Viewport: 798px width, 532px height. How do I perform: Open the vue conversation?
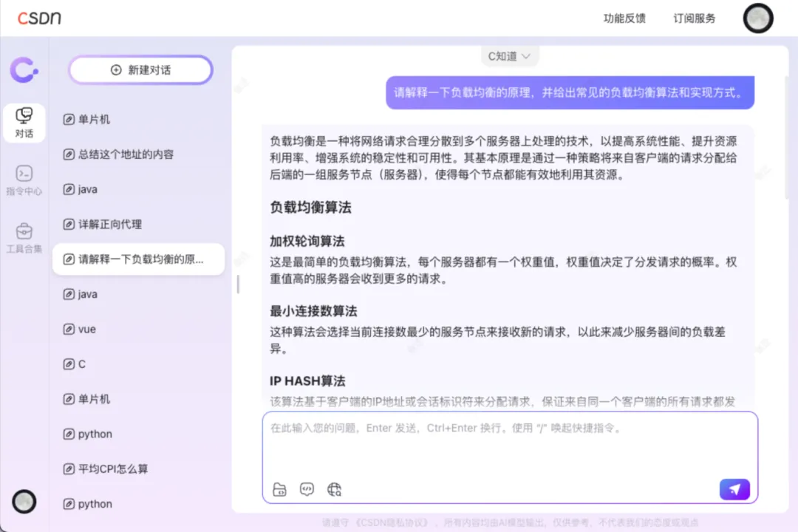[138, 330]
